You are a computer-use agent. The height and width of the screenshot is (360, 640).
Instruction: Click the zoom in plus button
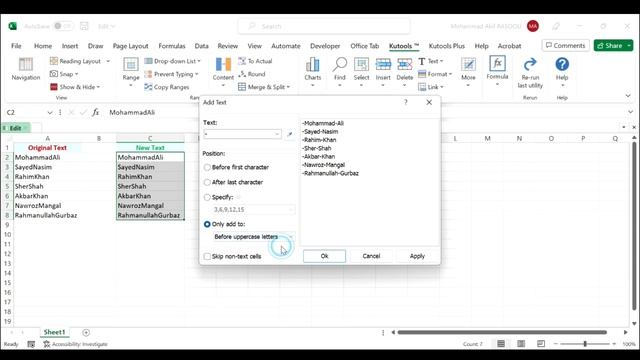coord(614,344)
